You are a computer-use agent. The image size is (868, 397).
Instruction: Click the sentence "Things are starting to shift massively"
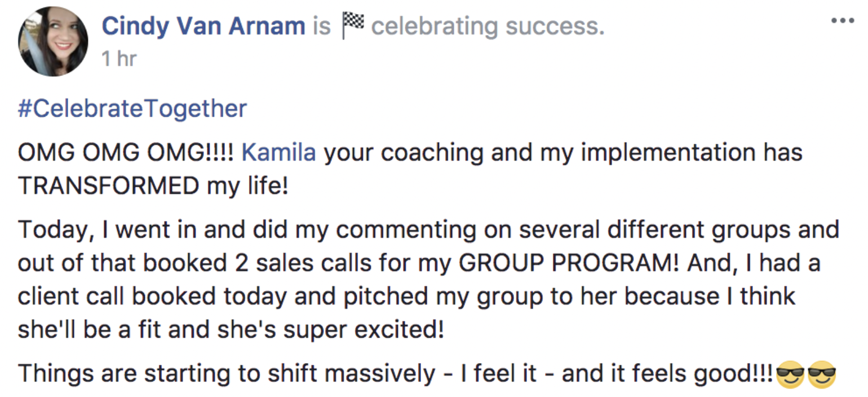point(227,374)
